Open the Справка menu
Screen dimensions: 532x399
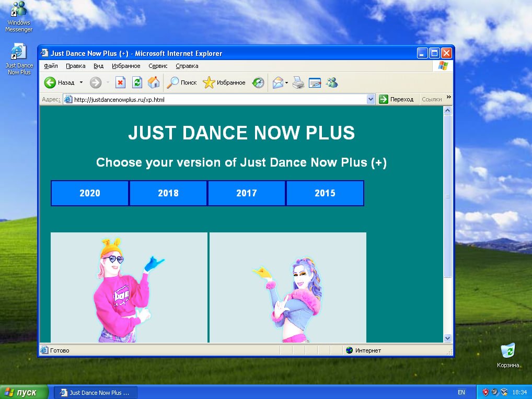187,66
